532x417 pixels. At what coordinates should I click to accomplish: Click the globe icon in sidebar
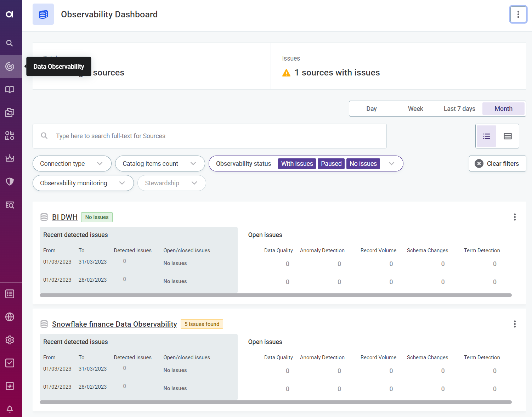tap(10, 317)
